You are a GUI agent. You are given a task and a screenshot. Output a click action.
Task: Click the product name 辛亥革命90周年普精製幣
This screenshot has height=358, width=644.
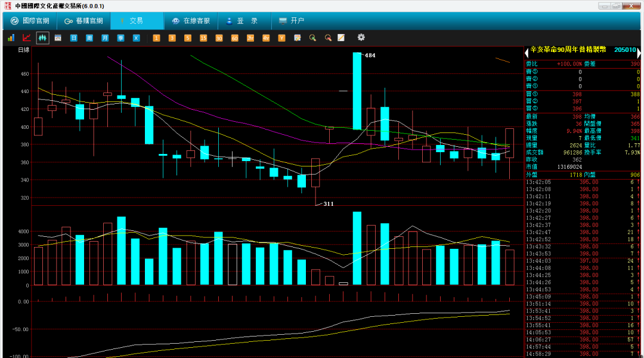pos(568,50)
